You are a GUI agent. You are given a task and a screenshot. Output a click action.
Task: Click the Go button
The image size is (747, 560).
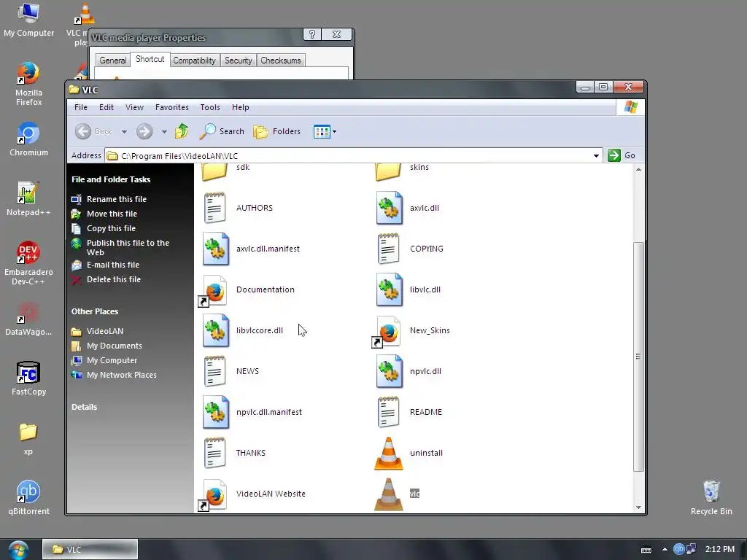[x=622, y=155]
